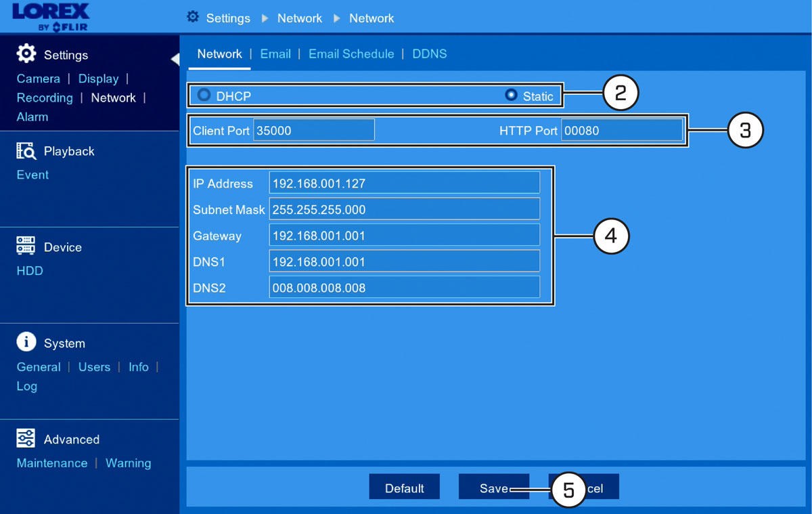Open the Email Schedule tab
The width and height of the screenshot is (812, 514).
[351, 54]
